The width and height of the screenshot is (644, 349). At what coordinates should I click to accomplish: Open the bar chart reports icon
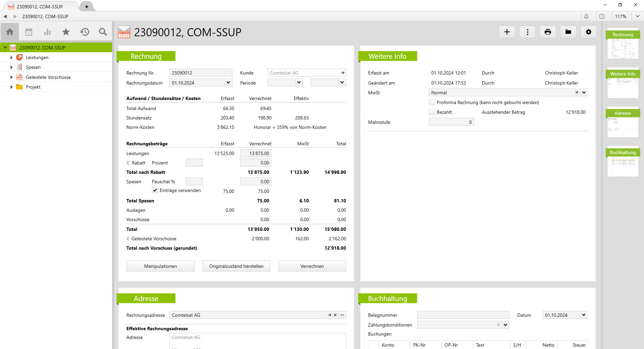coord(47,32)
